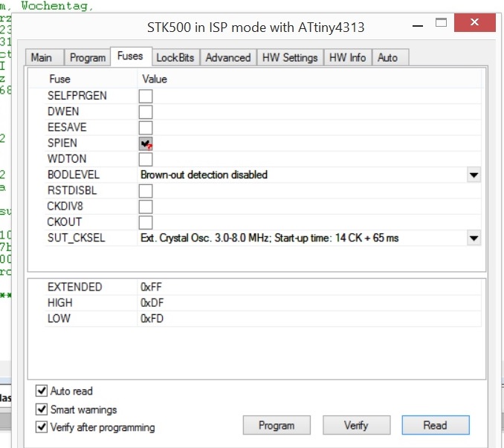Expand the SUT_CKSEL dropdown arrow

[x=474, y=238]
